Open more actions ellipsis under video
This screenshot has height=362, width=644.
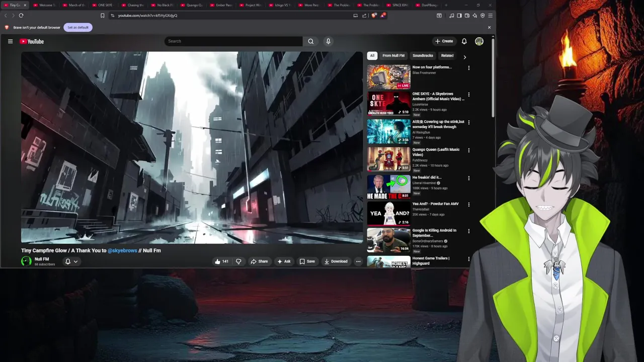click(358, 261)
